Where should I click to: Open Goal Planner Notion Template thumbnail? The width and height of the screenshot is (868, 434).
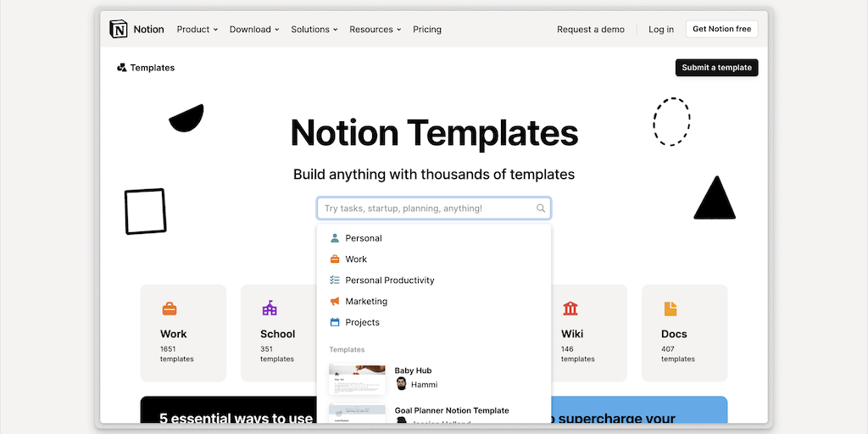coord(357,414)
